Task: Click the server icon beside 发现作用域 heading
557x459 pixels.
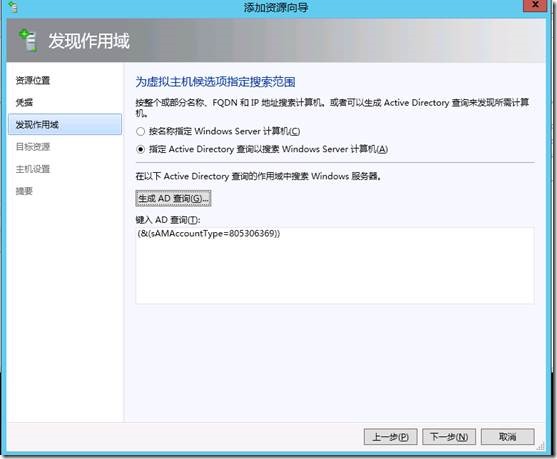Action: (x=28, y=41)
